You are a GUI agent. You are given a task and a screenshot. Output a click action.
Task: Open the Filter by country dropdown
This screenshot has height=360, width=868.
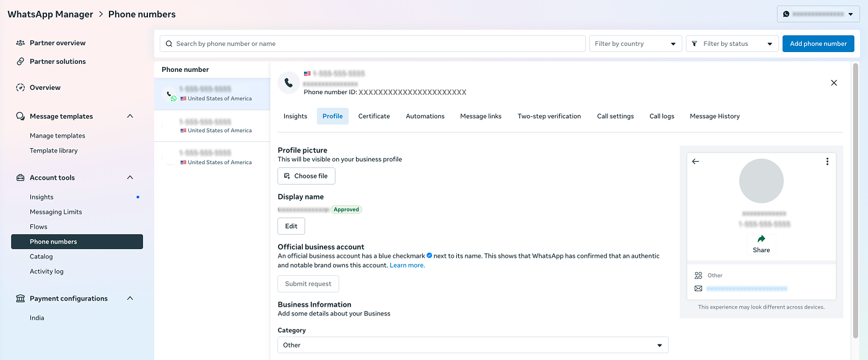point(635,43)
